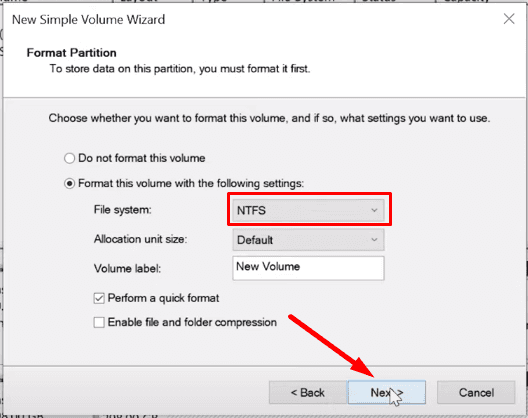Click the Perform a quick format label
This screenshot has height=418, width=528.
(163, 298)
